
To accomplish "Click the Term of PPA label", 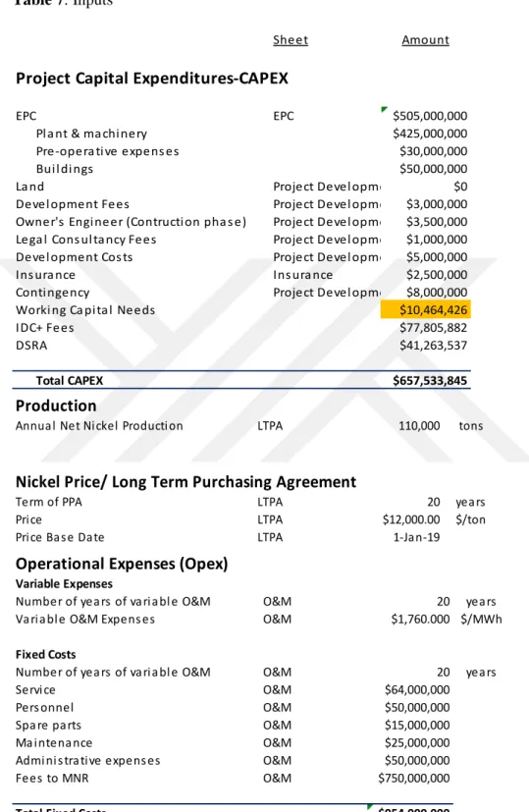I will (x=49, y=502).
